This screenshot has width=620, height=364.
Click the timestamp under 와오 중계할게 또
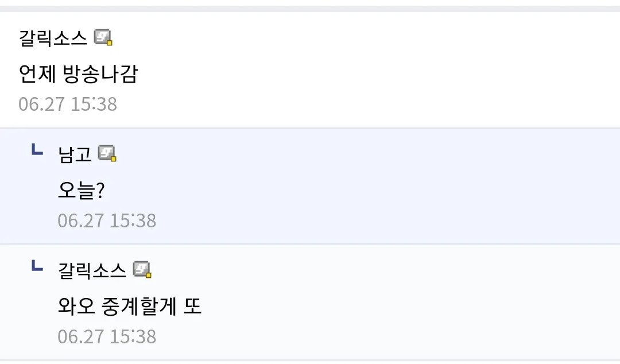(x=107, y=336)
